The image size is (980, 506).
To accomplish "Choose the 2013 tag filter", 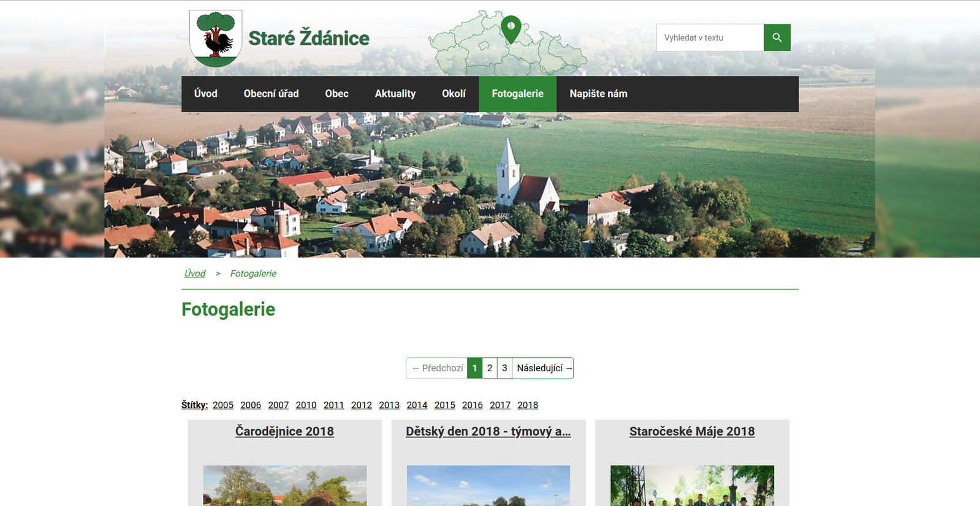I will pos(389,405).
